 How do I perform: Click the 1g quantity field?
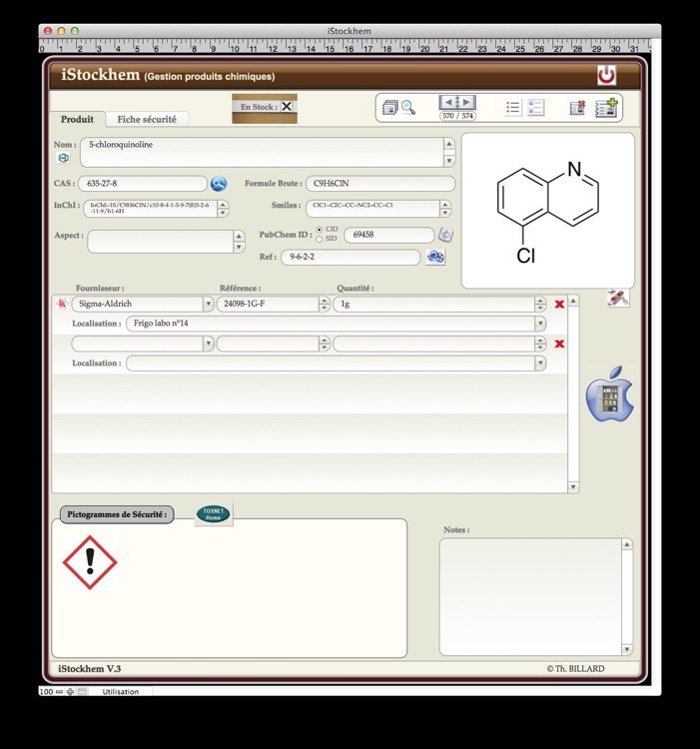coord(433,304)
